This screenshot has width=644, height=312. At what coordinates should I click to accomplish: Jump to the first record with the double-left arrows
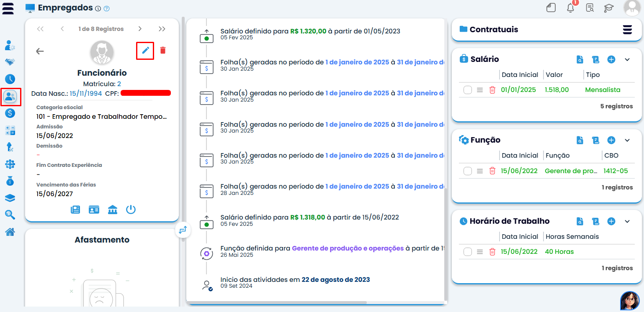click(40, 29)
